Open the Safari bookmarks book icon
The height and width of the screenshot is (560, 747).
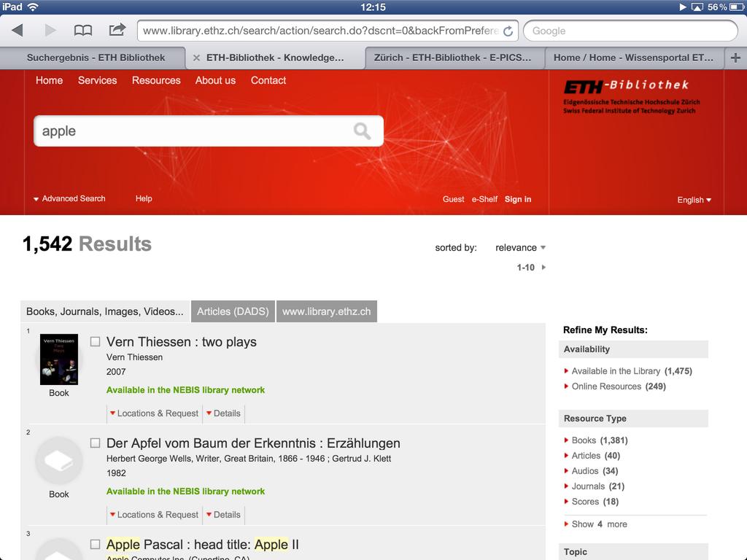[83, 31]
